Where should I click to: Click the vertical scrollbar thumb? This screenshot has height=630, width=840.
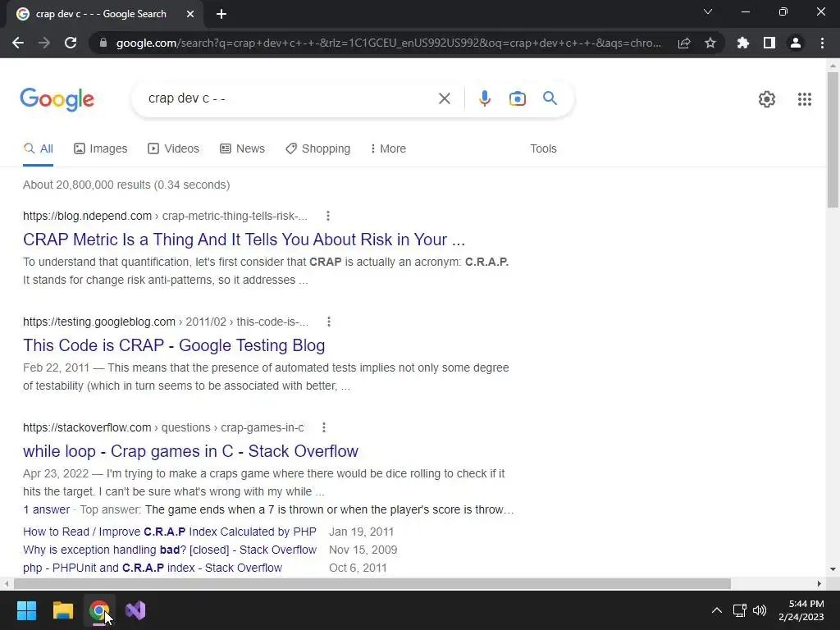[x=833, y=139]
